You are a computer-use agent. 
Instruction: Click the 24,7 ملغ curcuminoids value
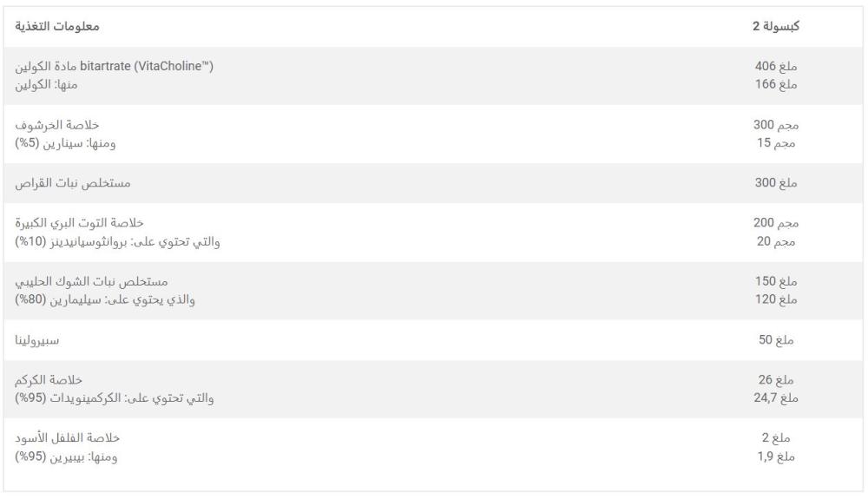pyautogui.click(x=775, y=397)
